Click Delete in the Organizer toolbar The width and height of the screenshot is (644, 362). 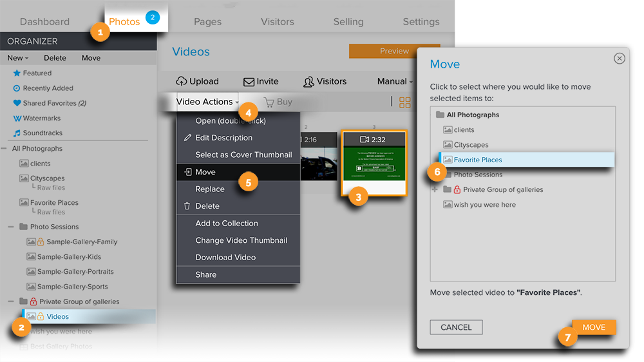[x=55, y=58]
